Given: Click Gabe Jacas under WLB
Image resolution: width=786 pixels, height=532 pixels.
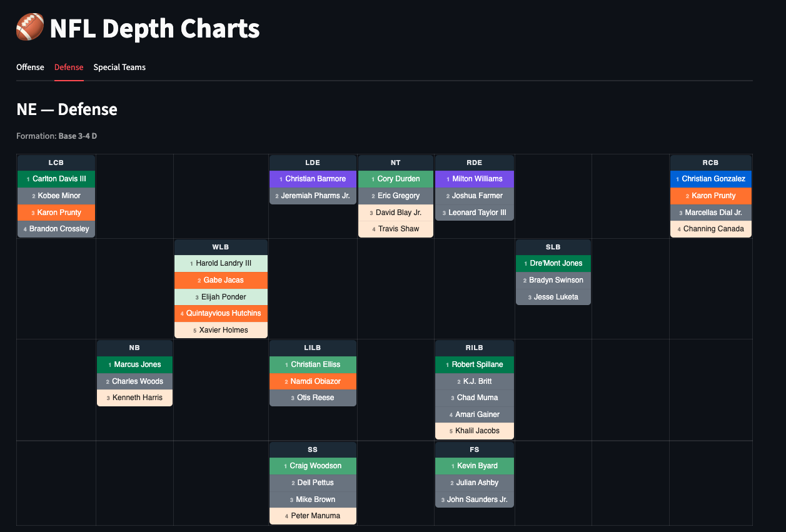Looking at the screenshot, I should click(x=221, y=280).
